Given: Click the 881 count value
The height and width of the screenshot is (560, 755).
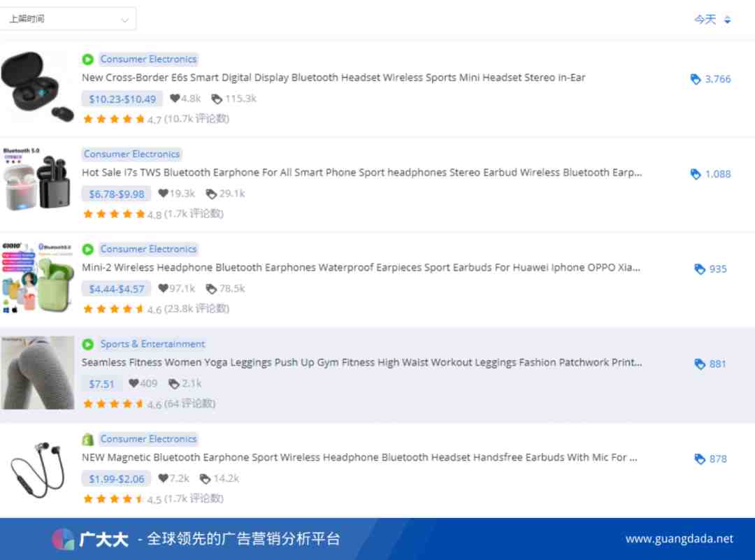Looking at the screenshot, I should [x=717, y=364].
